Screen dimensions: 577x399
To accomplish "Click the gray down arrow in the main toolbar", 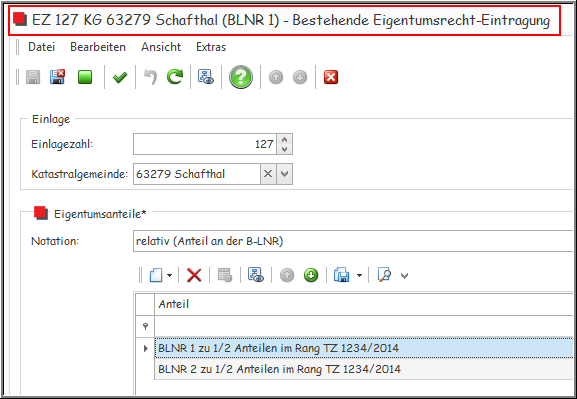I will pyautogui.click(x=300, y=77).
